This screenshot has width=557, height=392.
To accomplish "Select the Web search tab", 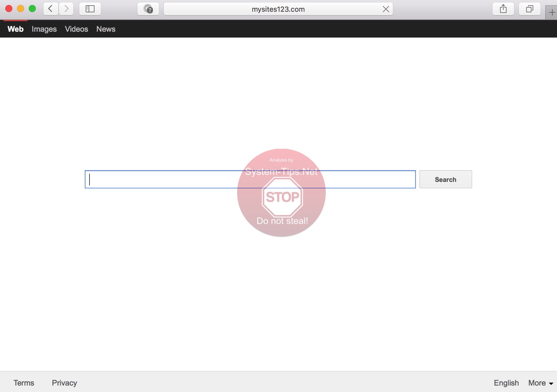I will [x=16, y=29].
